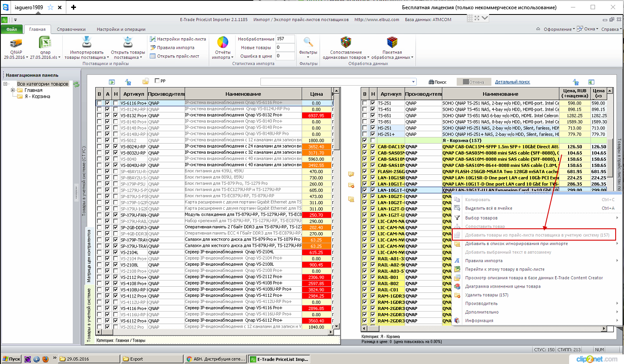Open the Выбор товаров submenu
Image resolution: width=624 pixels, height=364 pixels.
(x=536, y=218)
